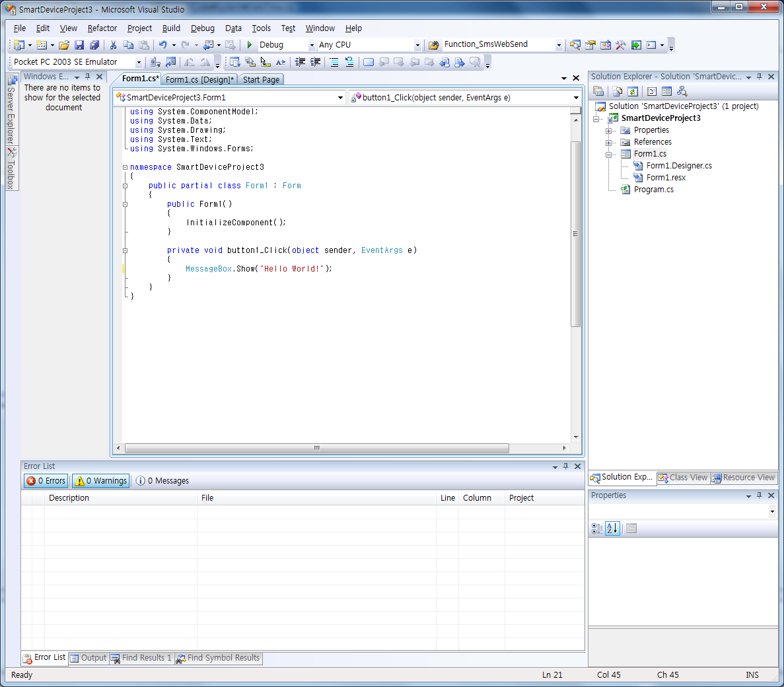Toggle the 0 Warnings filter button
Image resolution: width=784 pixels, height=687 pixels.
[100, 481]
